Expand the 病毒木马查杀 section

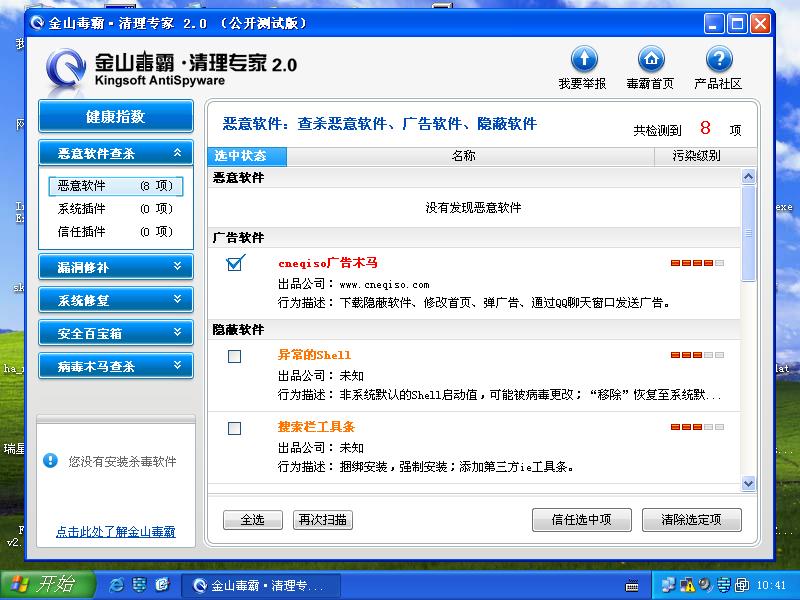click(x=116, y=366)
